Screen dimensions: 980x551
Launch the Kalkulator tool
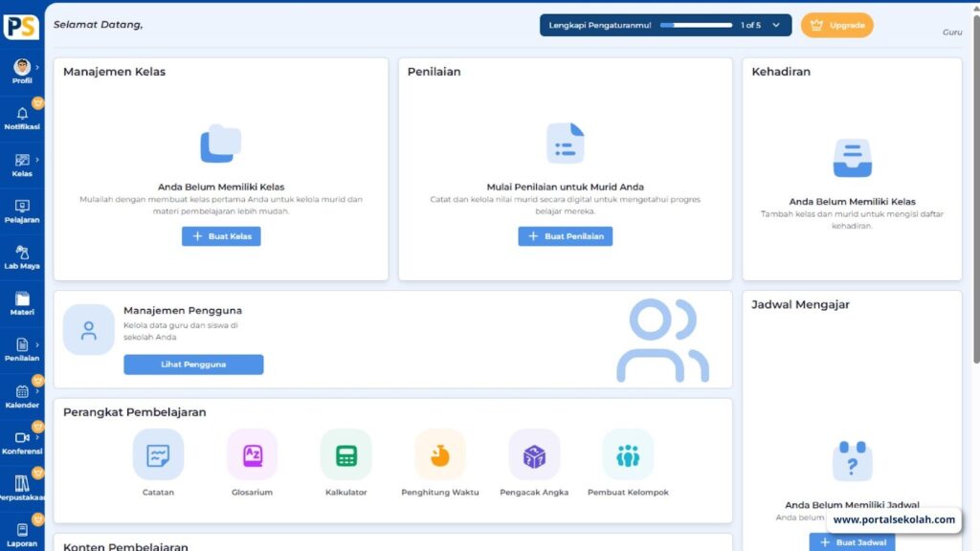tap(345, 455)
